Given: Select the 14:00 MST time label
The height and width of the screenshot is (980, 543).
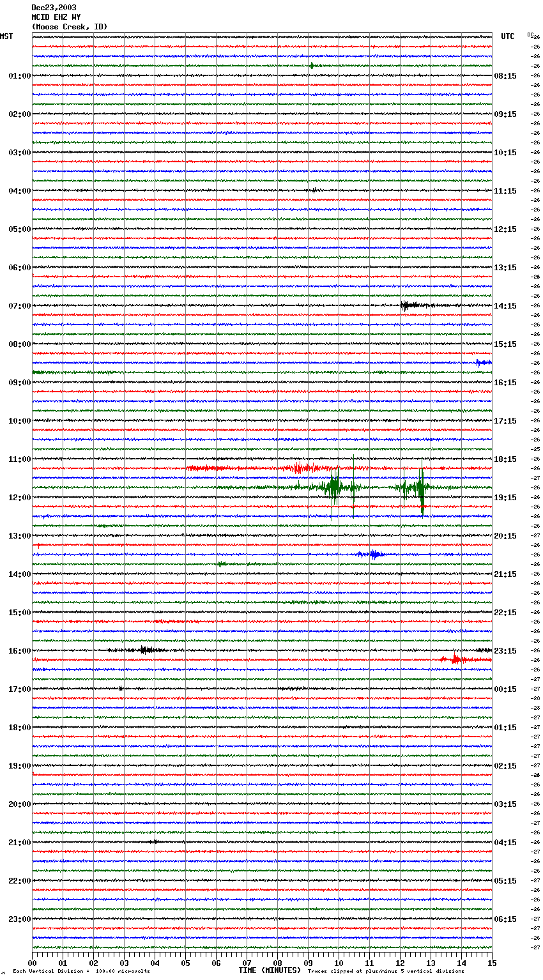Looking at the screenshot, I should (20, 574).
